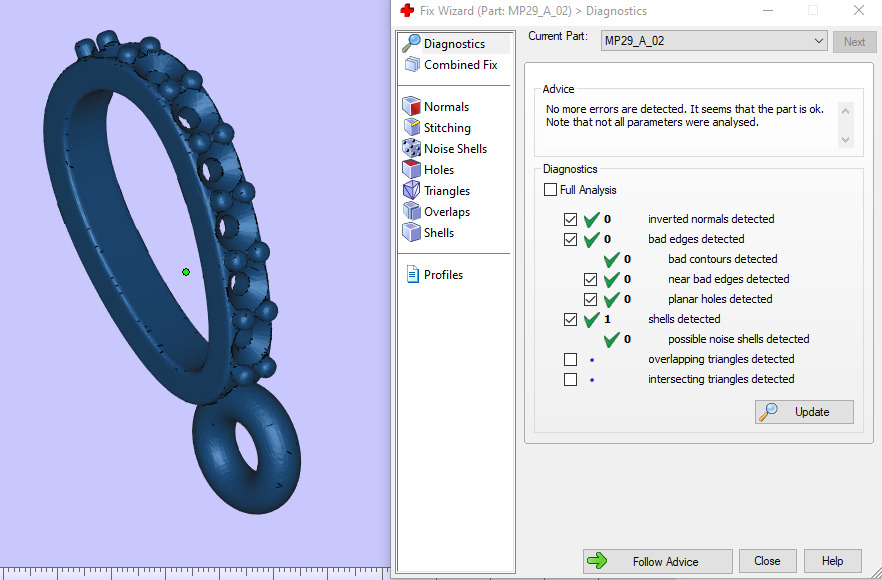This screenshot has height=580, width=882.
Task: Click the Help button
Action: [832, 561]
